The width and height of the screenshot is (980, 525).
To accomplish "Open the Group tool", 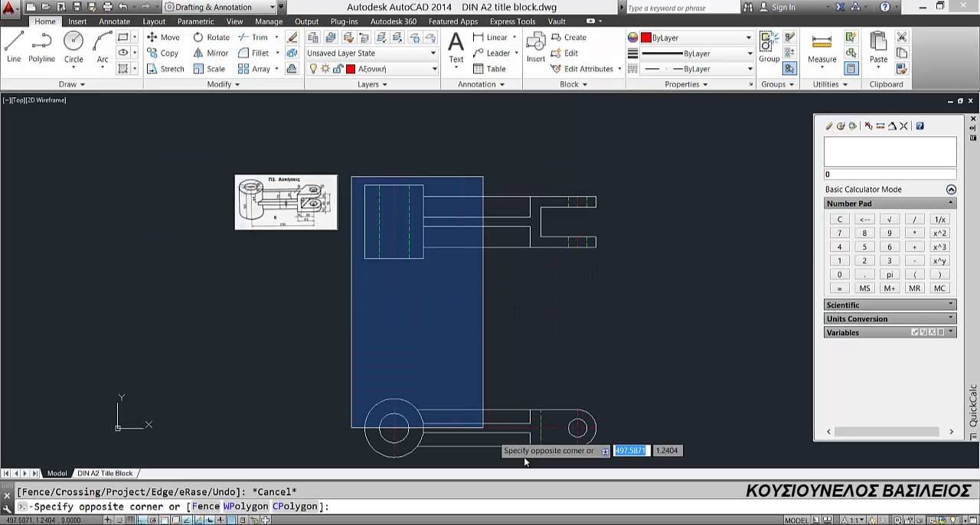I will click(x=769, y=47).
